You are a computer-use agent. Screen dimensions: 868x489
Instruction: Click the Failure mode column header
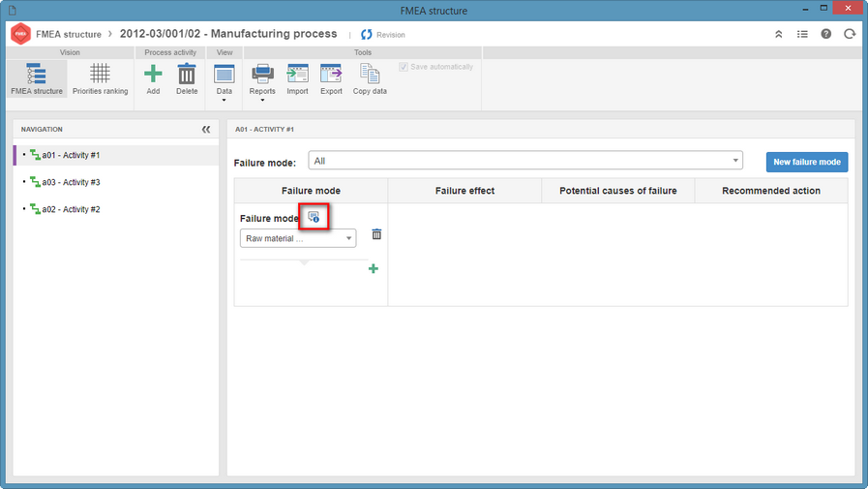coord(312,191)
